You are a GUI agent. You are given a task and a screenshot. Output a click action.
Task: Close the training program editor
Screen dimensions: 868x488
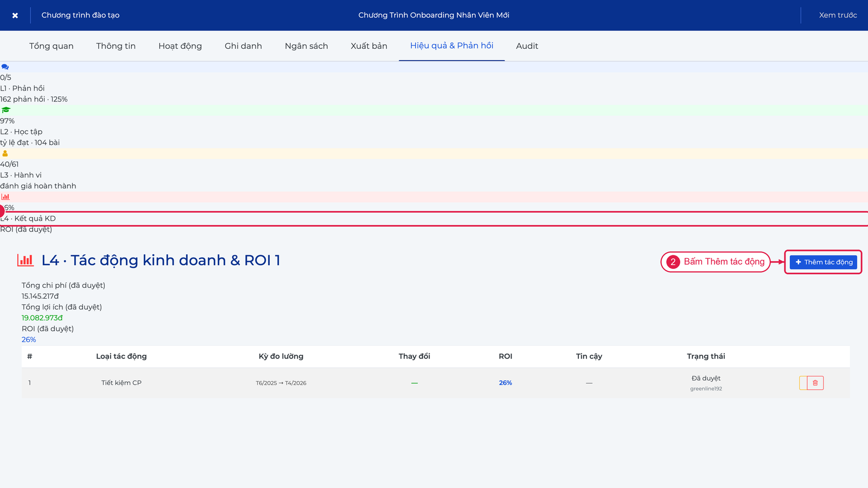tap(15, 15)
